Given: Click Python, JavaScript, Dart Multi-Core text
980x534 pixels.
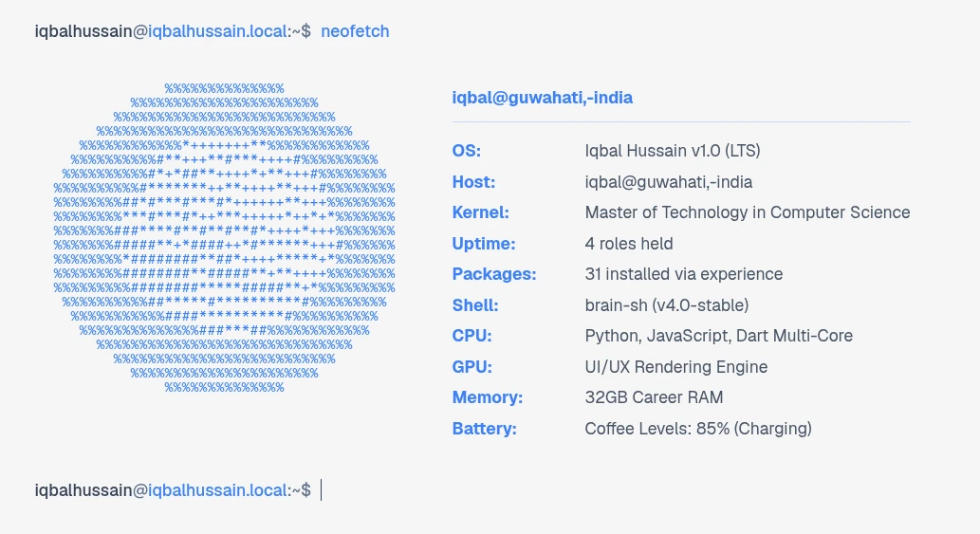Looking at the screenshot, I should [x=719, y=336].
